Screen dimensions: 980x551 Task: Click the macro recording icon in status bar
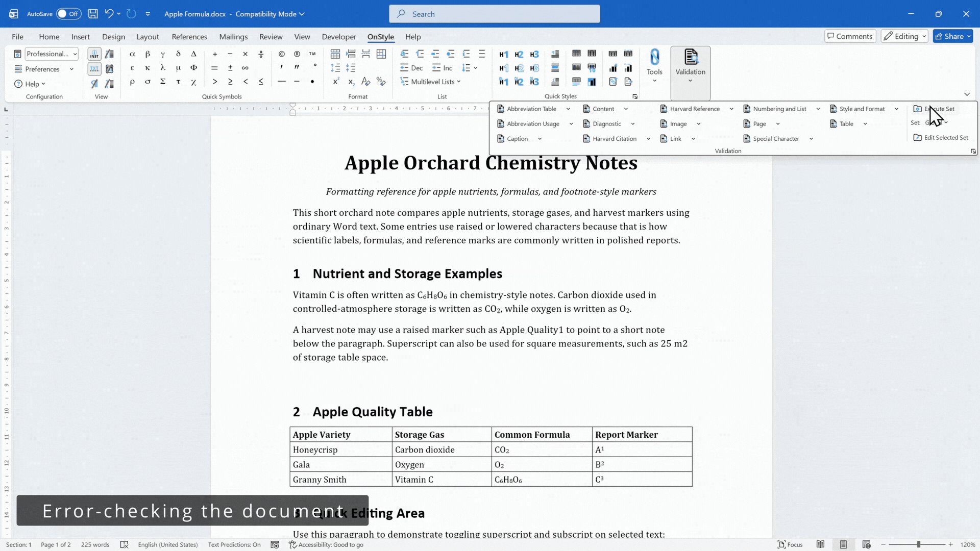coord(275,544)
